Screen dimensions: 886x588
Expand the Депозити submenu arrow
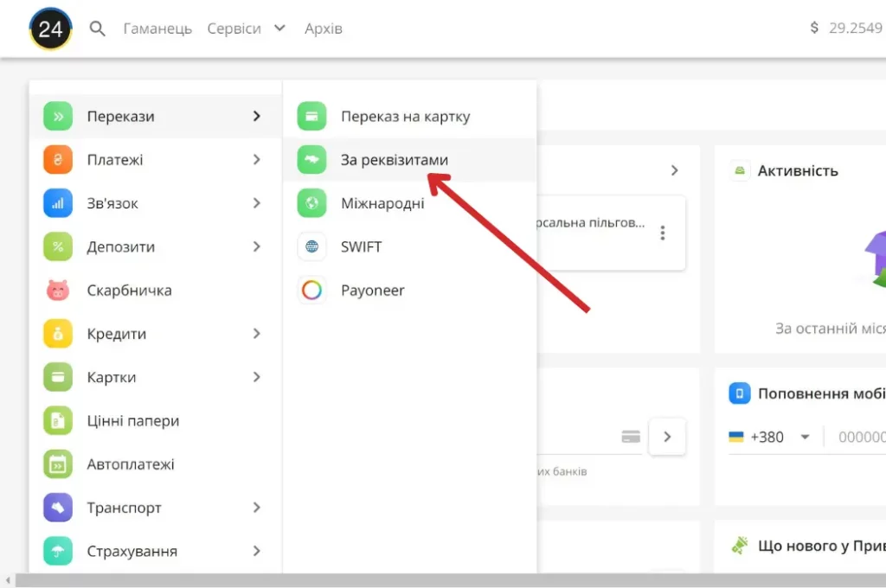click(256, 246)
